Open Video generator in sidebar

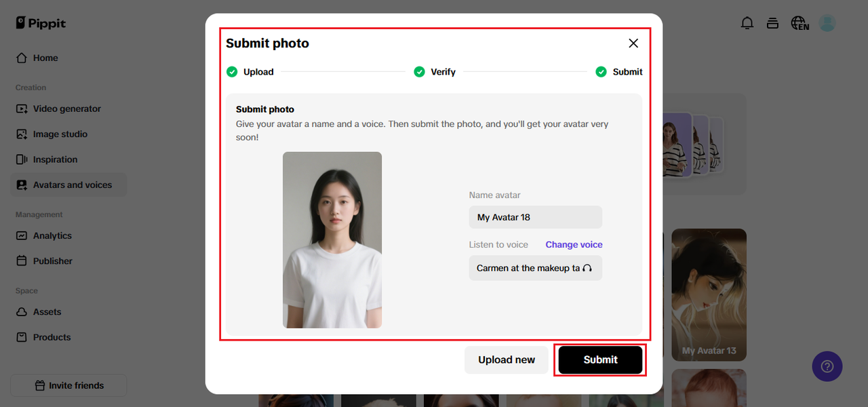(66, 109)
